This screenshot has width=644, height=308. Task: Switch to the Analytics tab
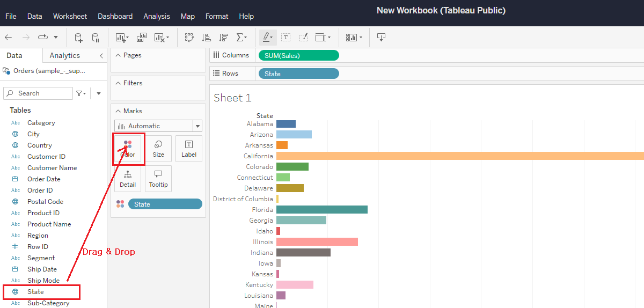[x=64, y=55]
